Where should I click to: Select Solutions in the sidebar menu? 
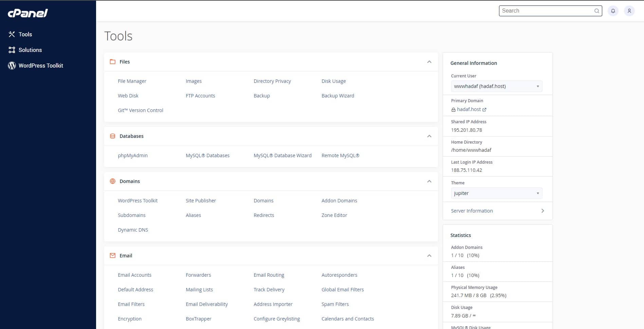click(x=30, y=50)
